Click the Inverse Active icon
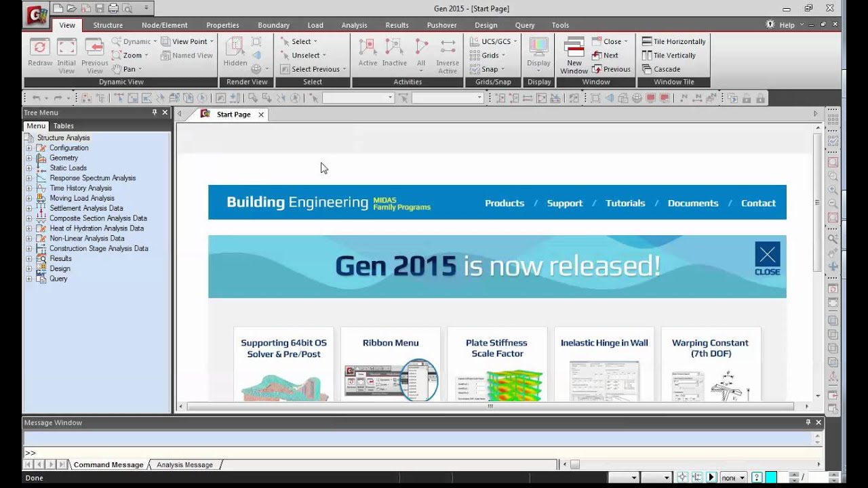Image resolution: width=868 pixels, height=488 pixels. point(448,54)
